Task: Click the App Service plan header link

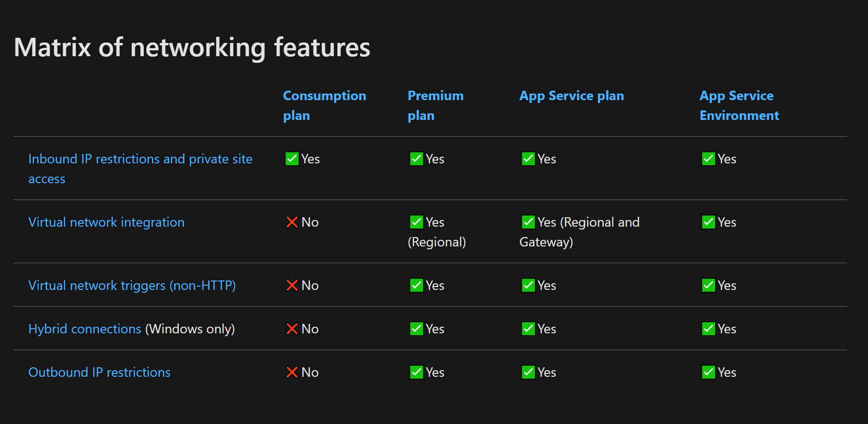Action: click(x=571, y=96)
